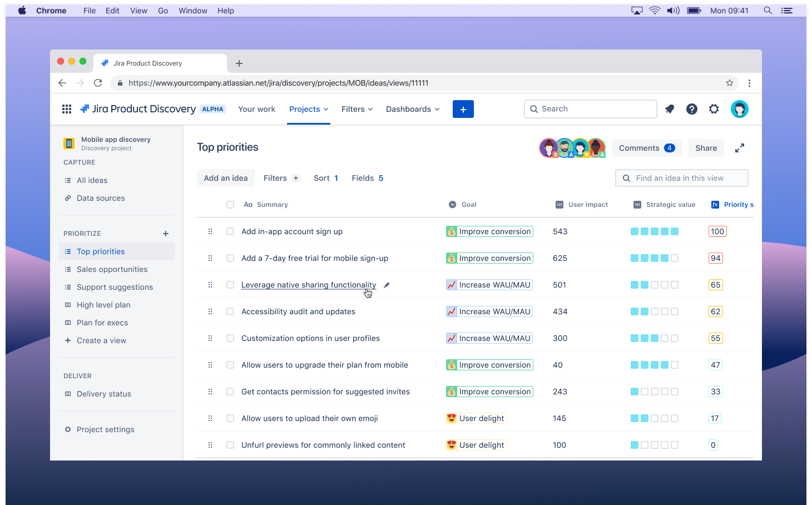Open the user profile avatar
The width and height of the screenshot is (812, 505).
(x=740, y=109)
